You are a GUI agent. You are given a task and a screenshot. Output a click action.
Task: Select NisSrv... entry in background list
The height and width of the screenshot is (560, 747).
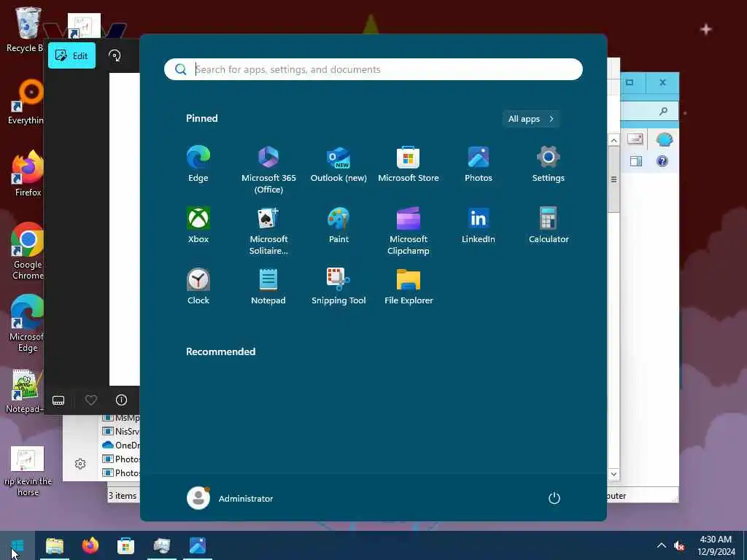click(x=121, y=432)
